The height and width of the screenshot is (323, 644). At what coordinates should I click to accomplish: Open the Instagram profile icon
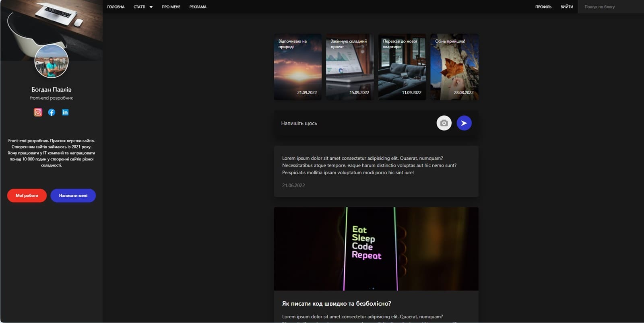coord(38,112)
